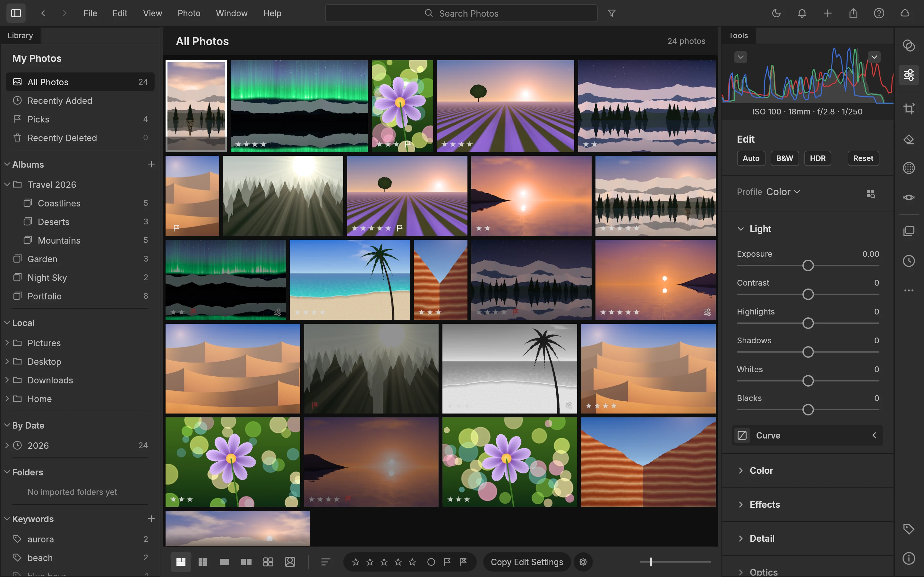This screenshot has height=577, width=924.
Task: Open the Healing eraser tool
Action: point(909,139)
